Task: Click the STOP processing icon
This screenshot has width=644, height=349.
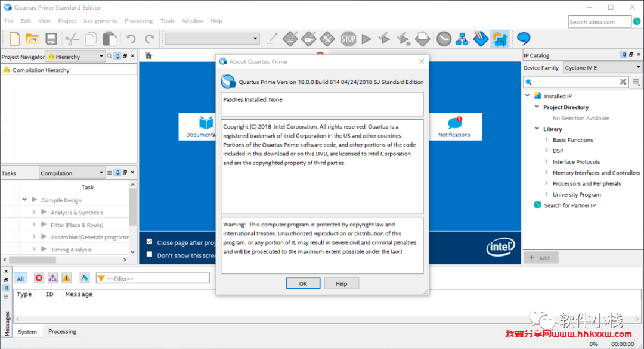Action: [348, 39]
